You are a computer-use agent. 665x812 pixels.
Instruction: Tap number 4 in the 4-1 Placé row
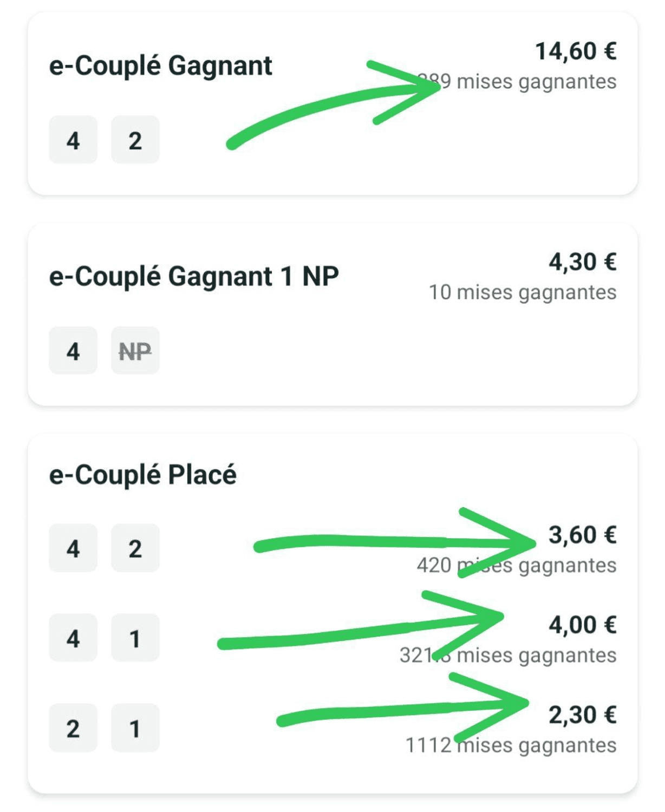point(73,638)
